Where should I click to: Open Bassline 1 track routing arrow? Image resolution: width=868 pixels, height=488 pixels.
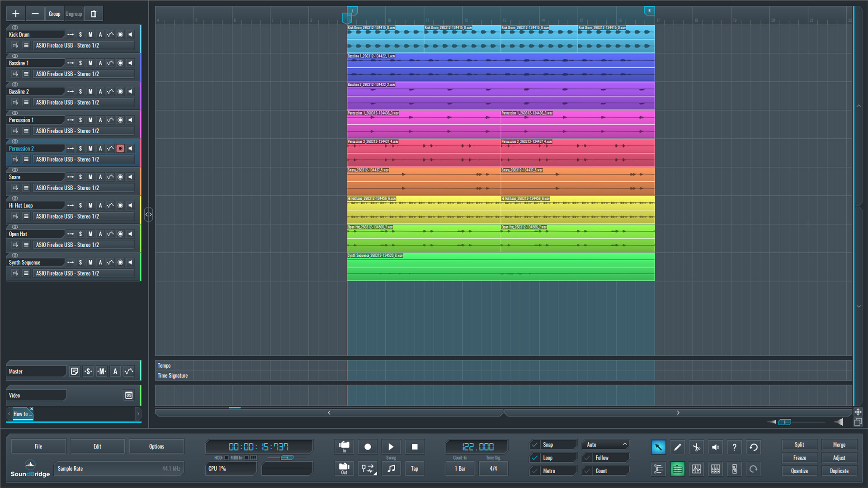[71, 63]
